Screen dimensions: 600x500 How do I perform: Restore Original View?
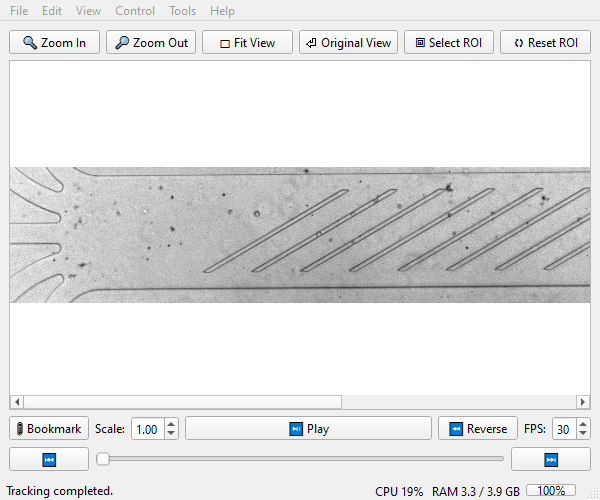click(348, 42)
